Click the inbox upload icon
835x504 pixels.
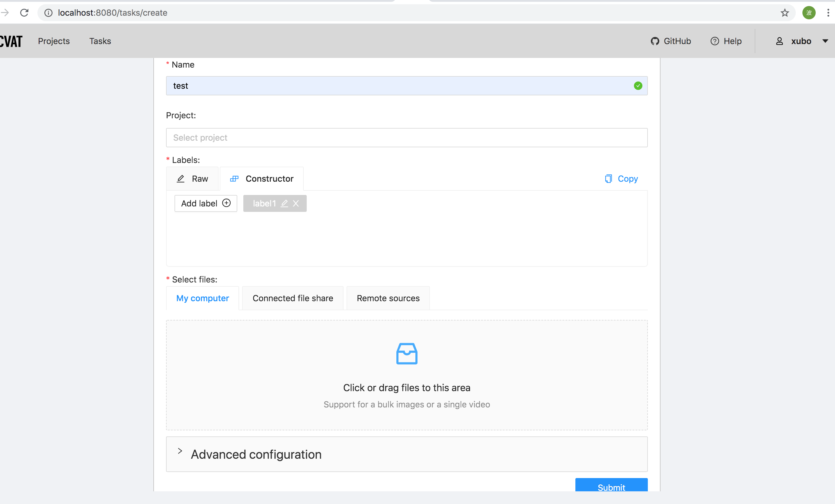coord(406,354)
